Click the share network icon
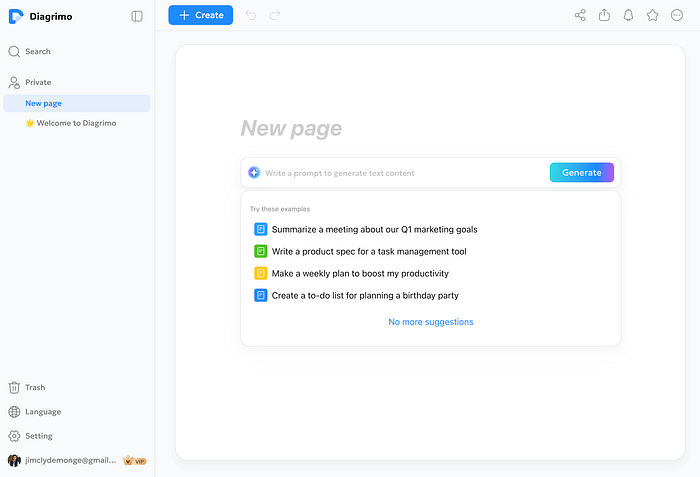 coord(580,15)
